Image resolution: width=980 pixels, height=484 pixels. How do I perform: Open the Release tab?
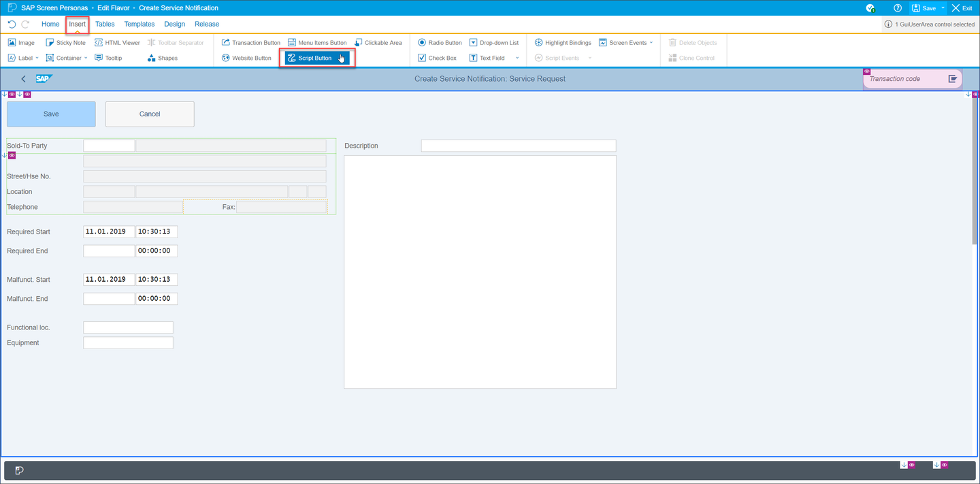click(207, 24)
